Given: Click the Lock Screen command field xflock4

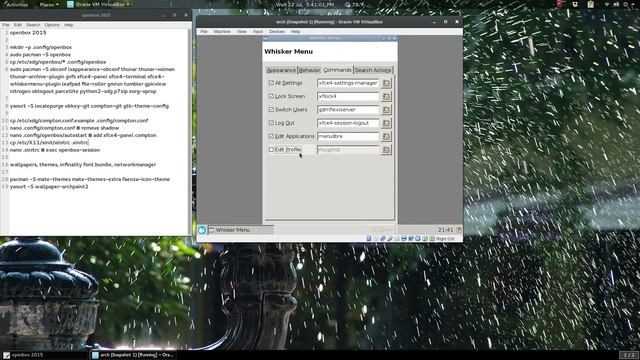Looking at the screenshot, I should [348, 96].
